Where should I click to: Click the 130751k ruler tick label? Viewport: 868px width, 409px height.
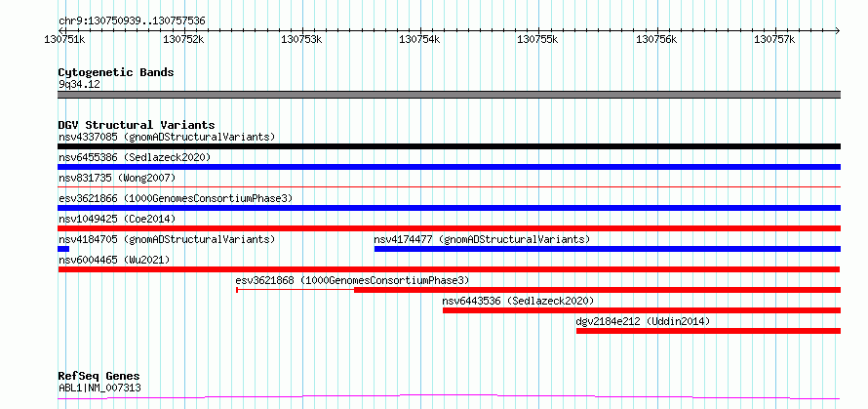pos(64,39)
